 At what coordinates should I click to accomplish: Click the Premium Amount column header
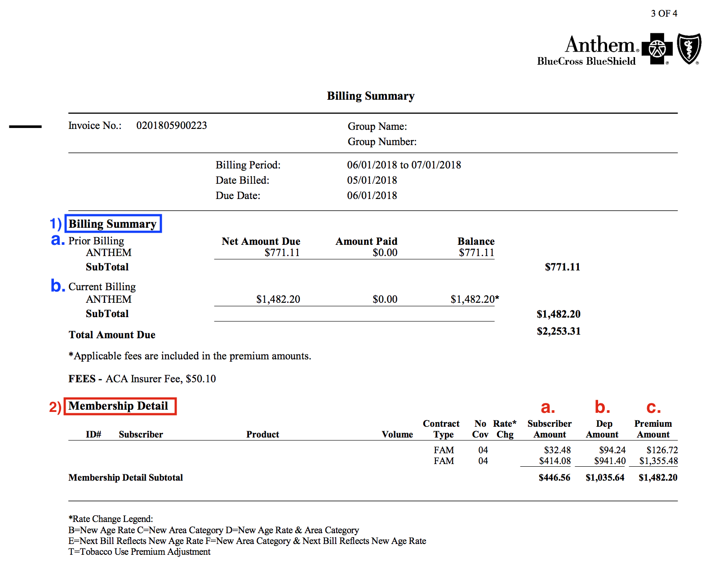point(653,429)
